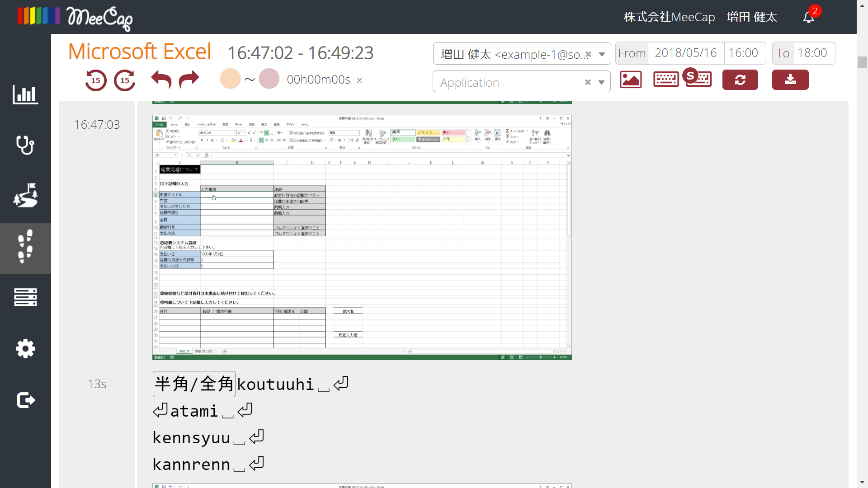
Task: Click the page scrollbar down arrow
Action: click(862, 483)
